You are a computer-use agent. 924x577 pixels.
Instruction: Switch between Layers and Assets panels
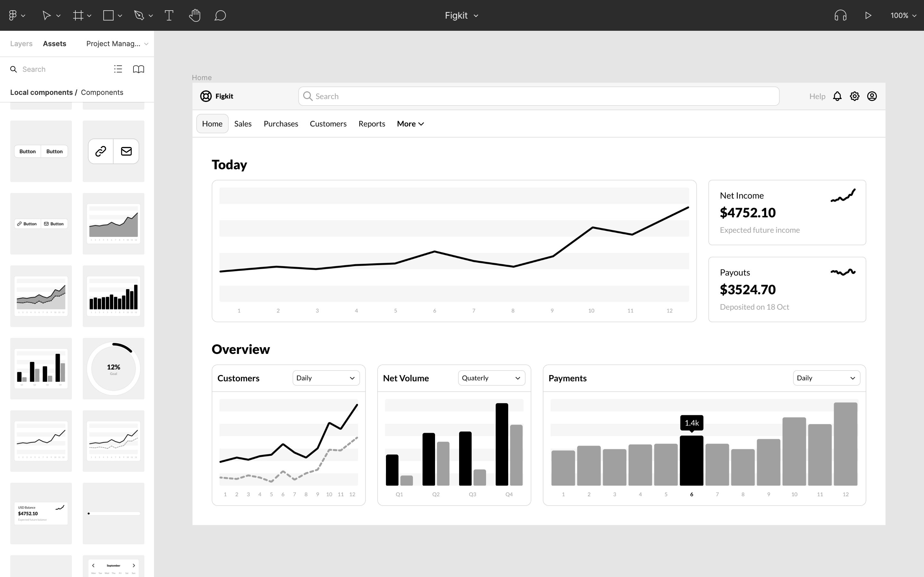coord(21,43)
